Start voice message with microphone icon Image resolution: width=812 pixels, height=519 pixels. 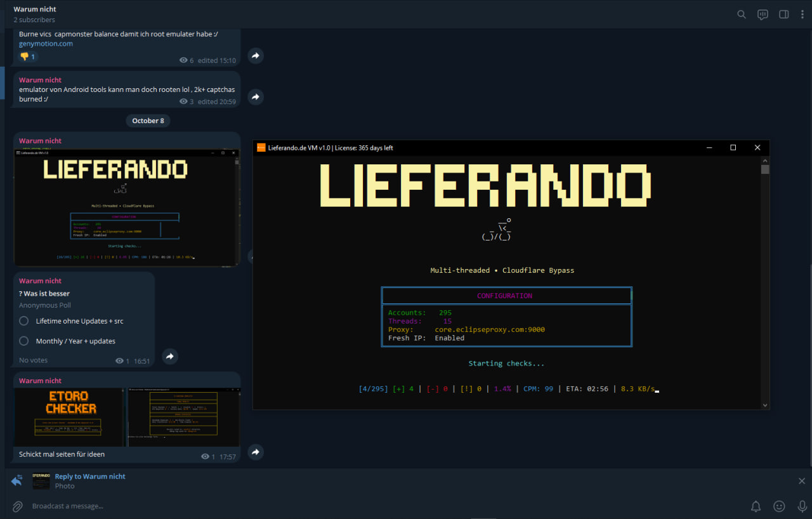[802, 506]
